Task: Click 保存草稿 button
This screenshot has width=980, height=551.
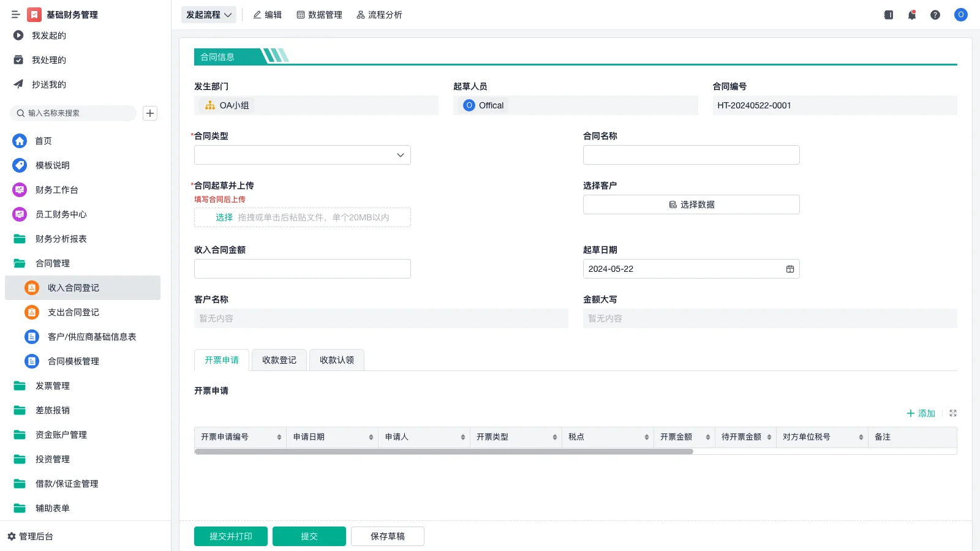Action: pyautogui.click(x=388, y=536)
